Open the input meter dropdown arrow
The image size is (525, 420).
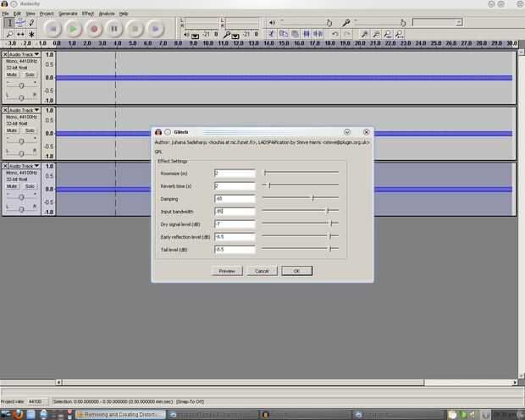235,36
